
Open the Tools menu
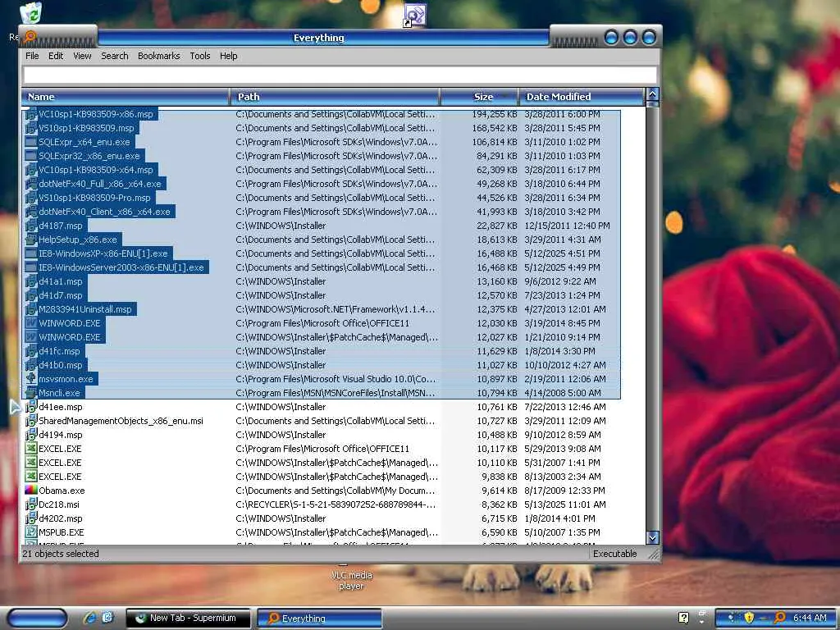[200, 56]
